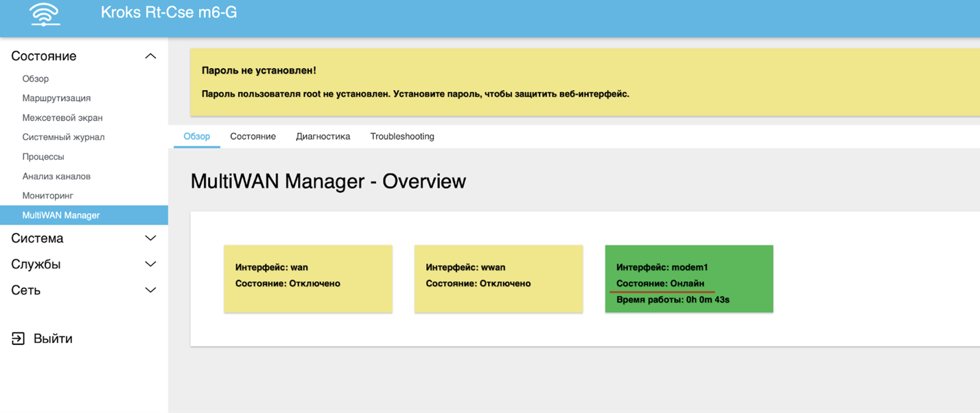Select Мониторинг in the sidebar

48,196
